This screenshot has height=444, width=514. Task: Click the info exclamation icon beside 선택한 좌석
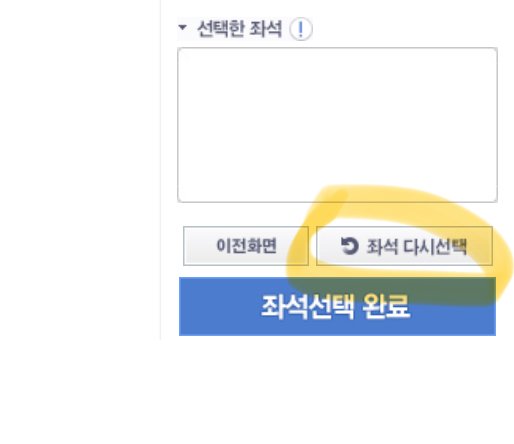301,29
